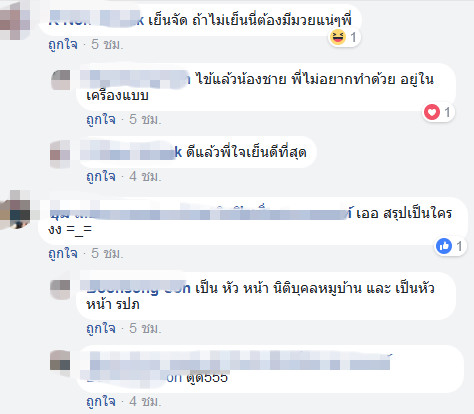Click ถูกใจ under the 'เครื่องแบบ' reply
Viewport: 474px width, 414px height.
(101, 119)
